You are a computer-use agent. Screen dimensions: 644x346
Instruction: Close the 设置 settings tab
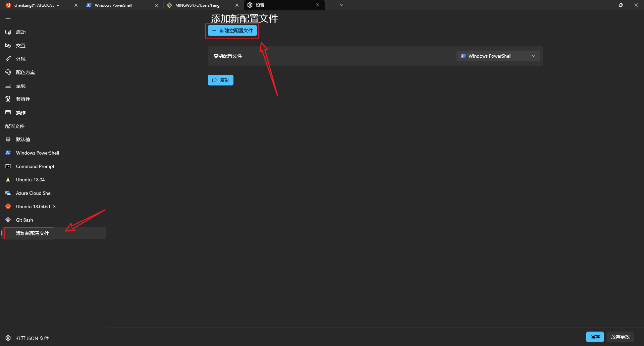pos(318,5)
